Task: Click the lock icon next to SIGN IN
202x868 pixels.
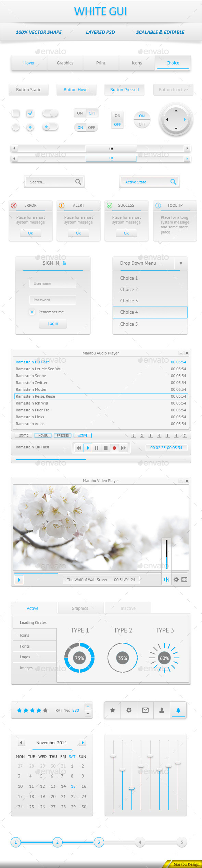Action: [x=64, y=263]
